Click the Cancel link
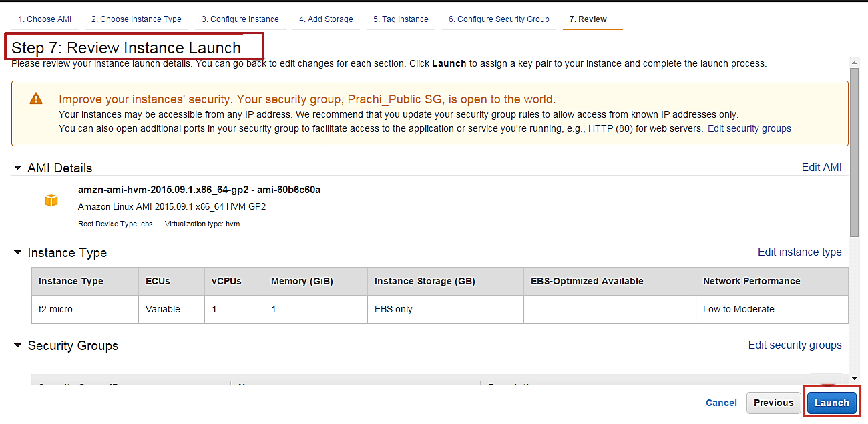This screenshot has width=868, height=424. click(721, 403)
